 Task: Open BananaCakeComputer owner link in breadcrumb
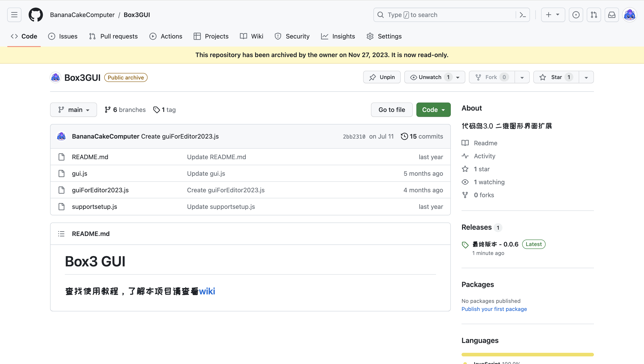[x=82, y=15]
